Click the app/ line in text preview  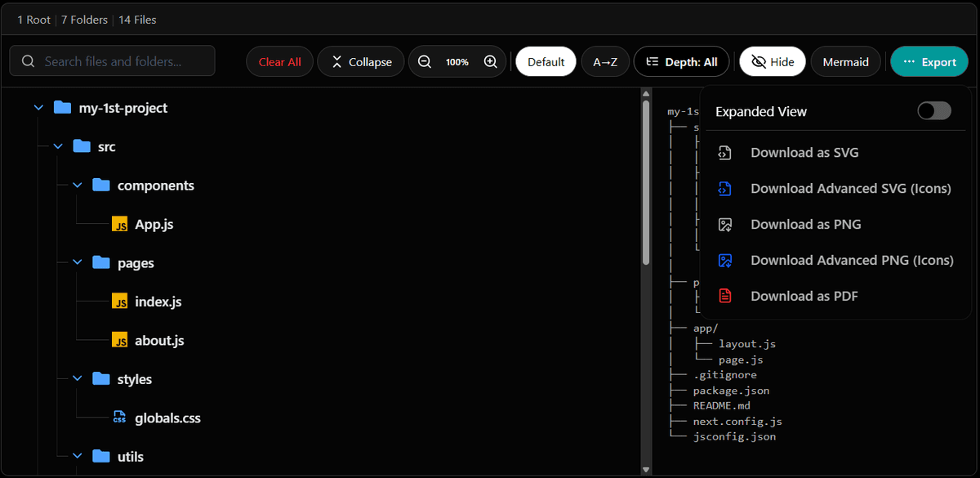point(706,328)
